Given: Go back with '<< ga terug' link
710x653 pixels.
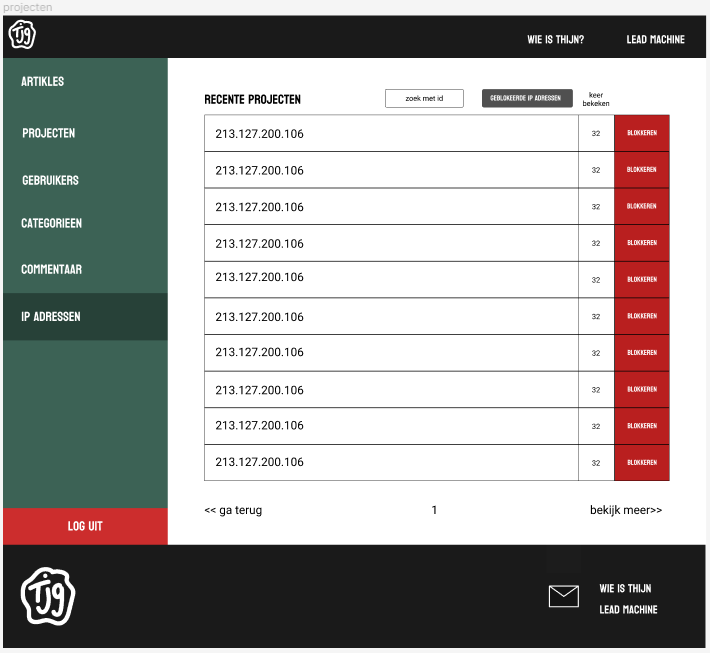Looking at the screenshot, I should pos(233,510).
